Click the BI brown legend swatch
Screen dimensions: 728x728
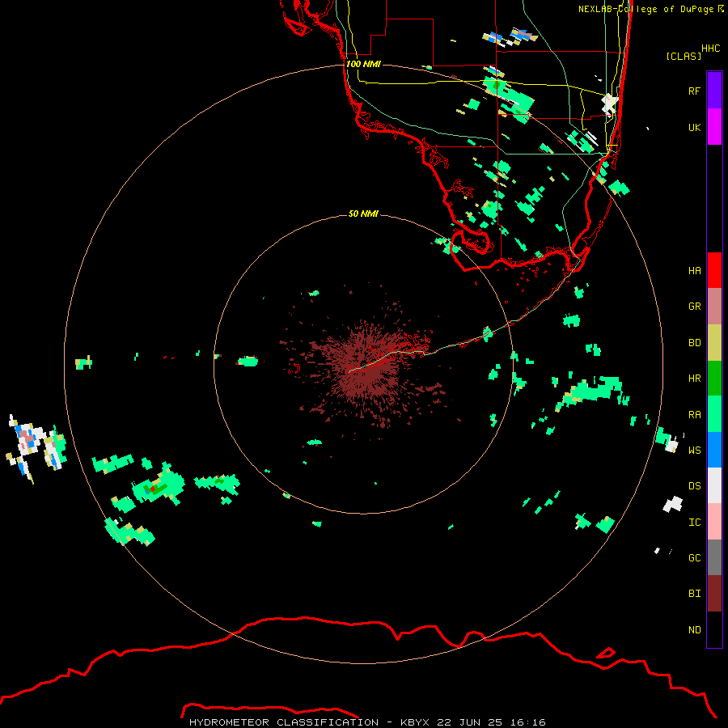click(x=714, y=594)
